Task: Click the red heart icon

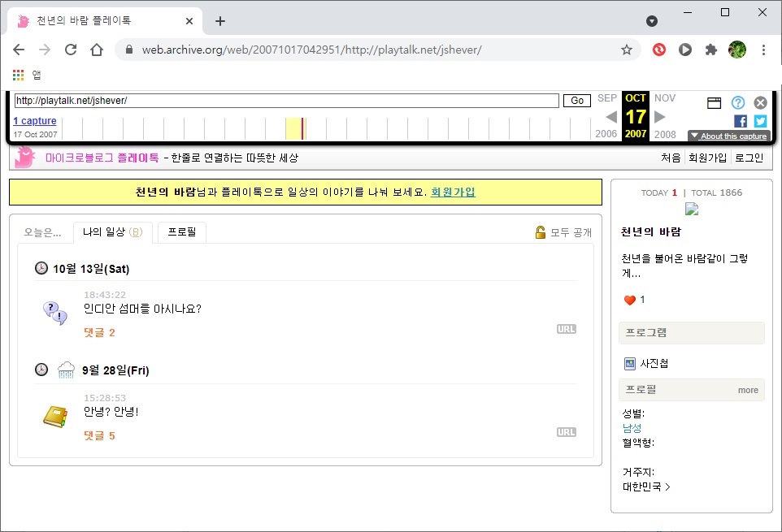Action: [x=629, y=300]
